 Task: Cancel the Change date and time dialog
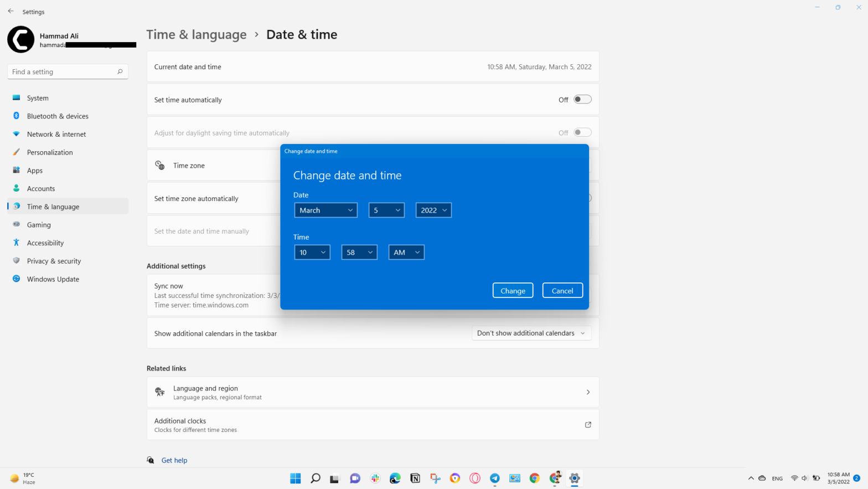tap(562, 291)
